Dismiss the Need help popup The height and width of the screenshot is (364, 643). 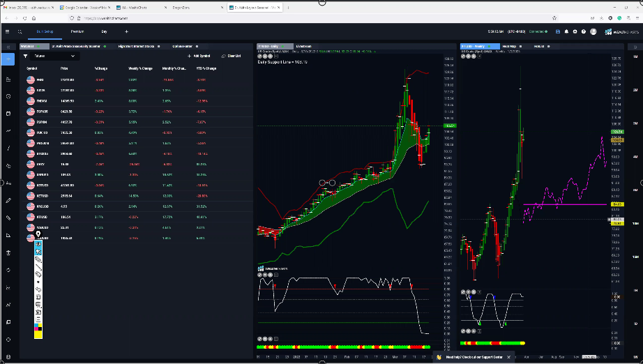pos(509,357)
